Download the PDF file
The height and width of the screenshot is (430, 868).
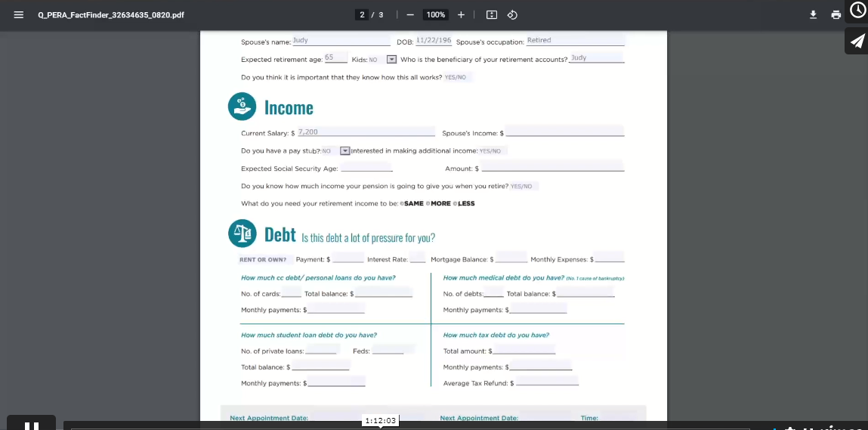(813, 15)
